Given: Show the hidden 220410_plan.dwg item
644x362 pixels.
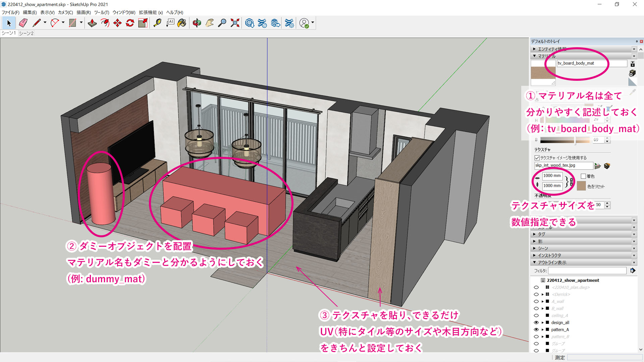Looking at the screenshot, I should 536,288.
